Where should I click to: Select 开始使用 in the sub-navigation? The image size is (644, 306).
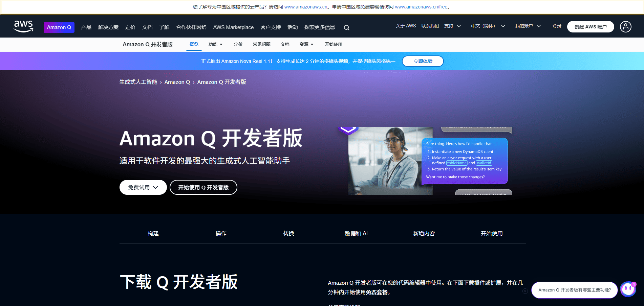click(334, 44)
